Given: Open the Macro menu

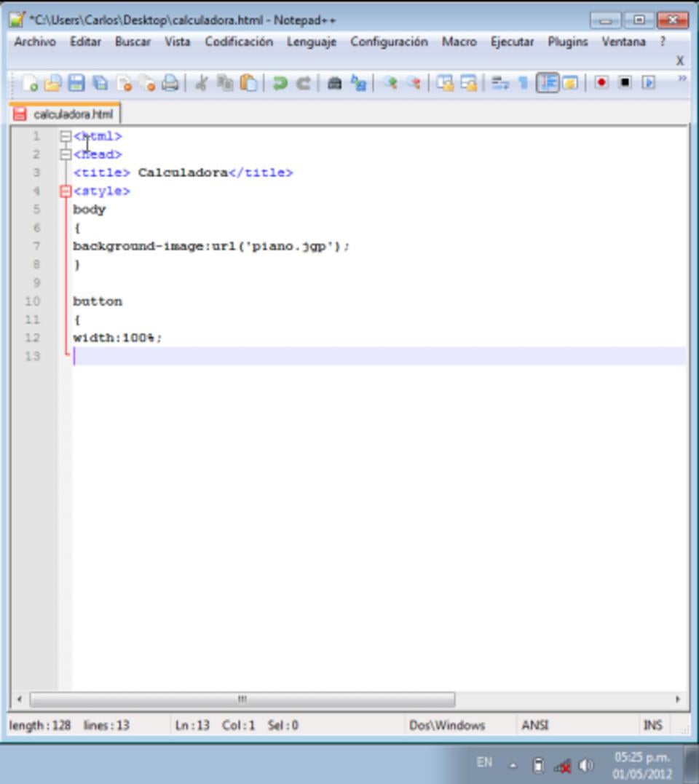Looking at the screenshot, I should pyautogui.click(x=459, y=41).
